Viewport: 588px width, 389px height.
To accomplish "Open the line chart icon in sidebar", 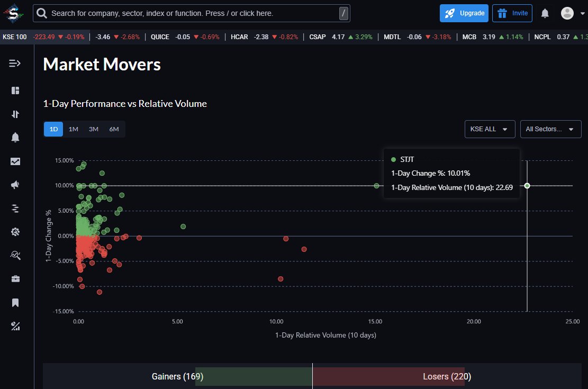I will tap(15, 161).
